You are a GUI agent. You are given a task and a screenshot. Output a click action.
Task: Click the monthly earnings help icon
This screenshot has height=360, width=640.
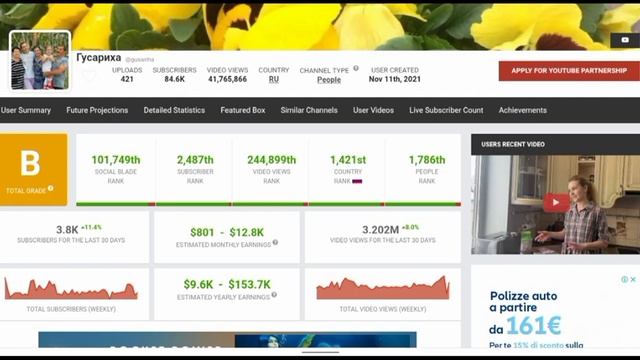(x=276, y=242)
